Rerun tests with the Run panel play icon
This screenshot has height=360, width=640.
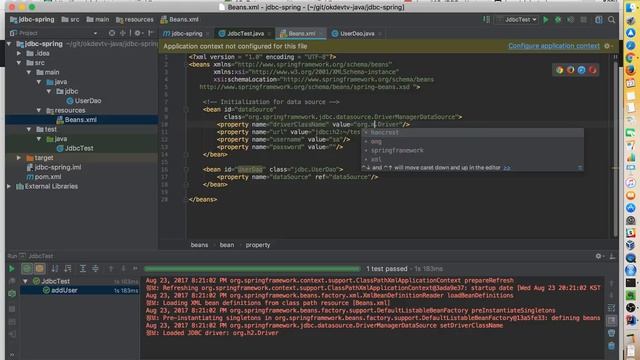[x=11, y=269]
